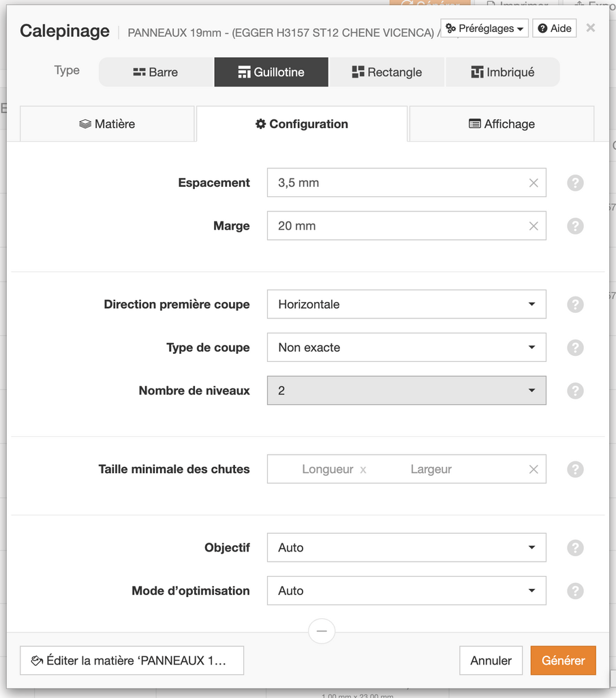Click the help icon for Type de coupe
This screenshot has width=616, height=698.
point(575,348)
